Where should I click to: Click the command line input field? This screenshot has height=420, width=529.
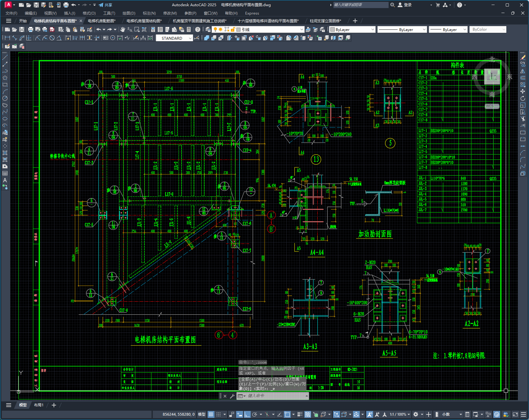click(x=273, y=396)
